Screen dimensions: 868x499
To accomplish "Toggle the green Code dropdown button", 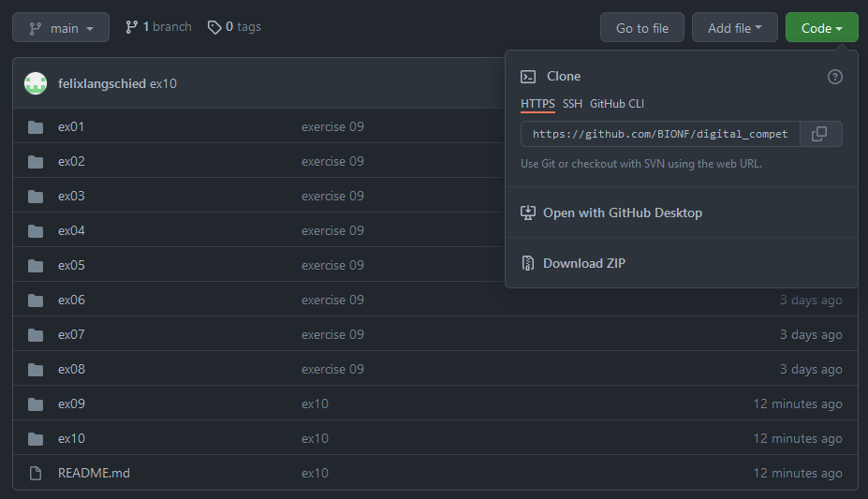I will pos(821,28).
